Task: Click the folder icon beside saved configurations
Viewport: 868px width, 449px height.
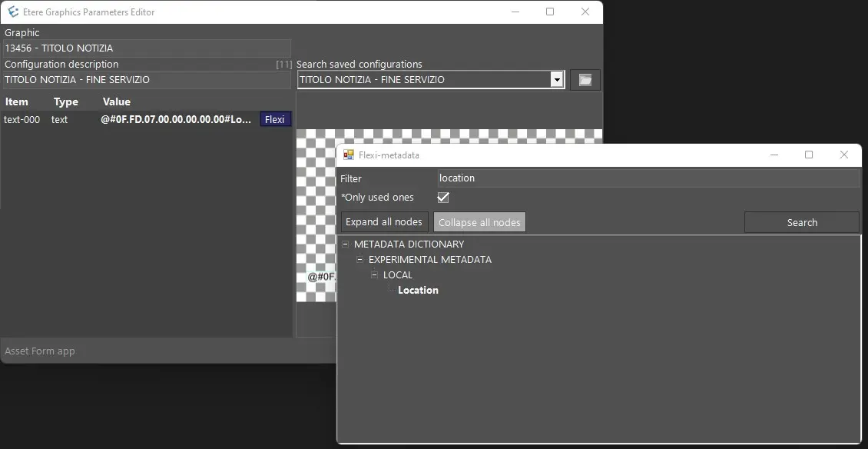Action: tap(585, 80)
